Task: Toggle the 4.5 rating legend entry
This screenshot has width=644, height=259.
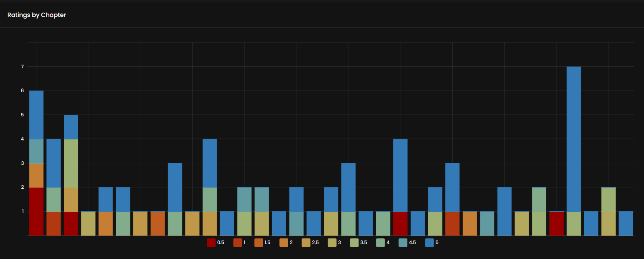Action: [x=403, y=242]
